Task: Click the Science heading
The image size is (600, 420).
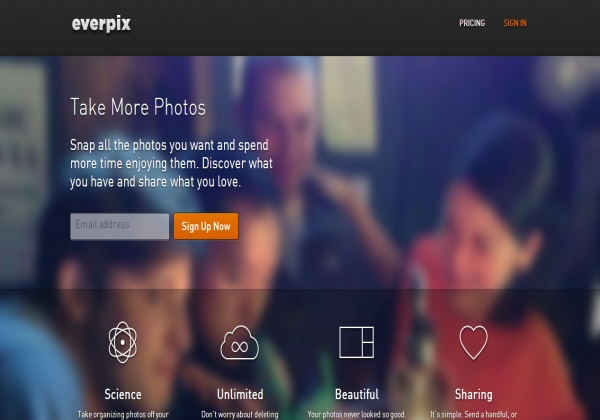Action: pos(123,394)
